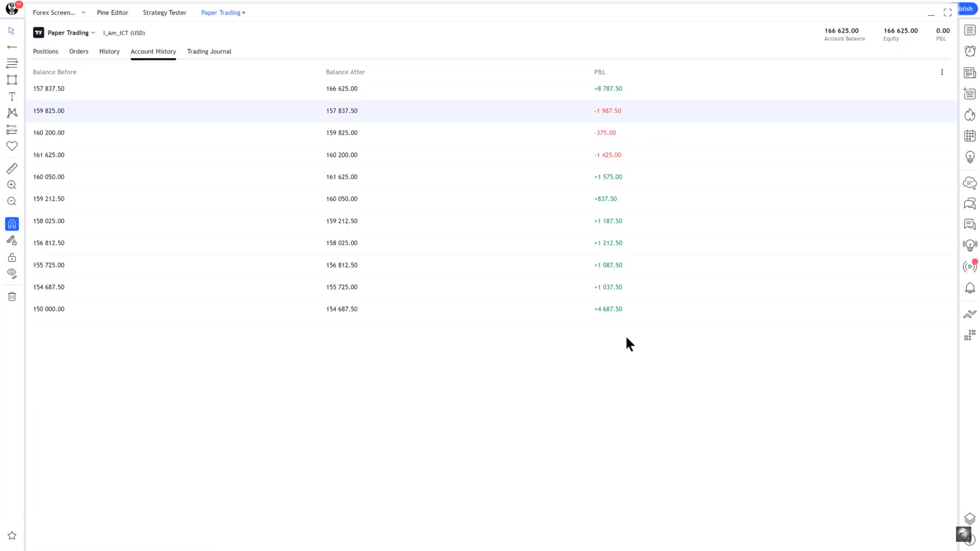Open the Orders tab
The width and height of the screenshot is (980, 551).
tap(79, 51)
